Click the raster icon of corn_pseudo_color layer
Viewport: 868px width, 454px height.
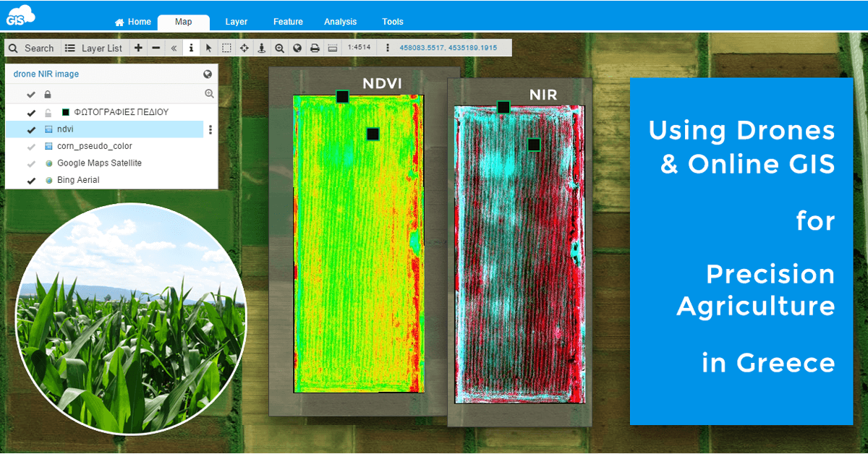(48, 146)
